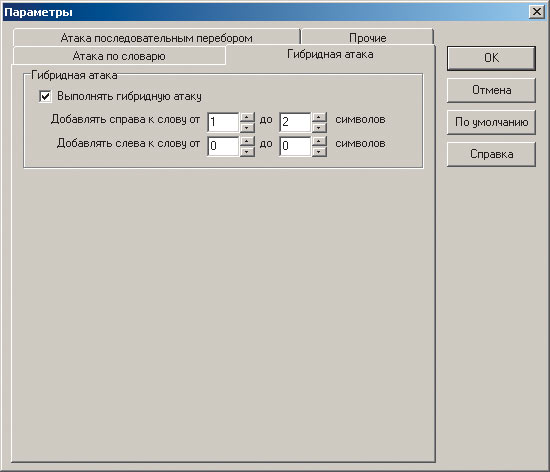
Task: Switch to the Прочие tab
Action: [367, 38]
